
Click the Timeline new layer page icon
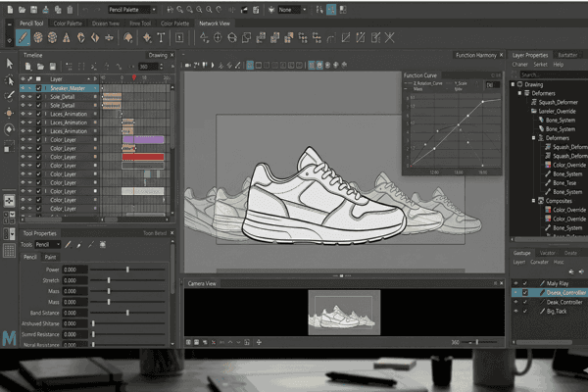pyautogui.click(x=28, y=67)
